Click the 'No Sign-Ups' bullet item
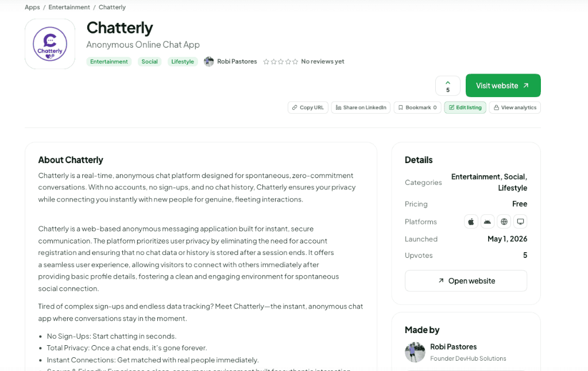 [x=111, y=337]
